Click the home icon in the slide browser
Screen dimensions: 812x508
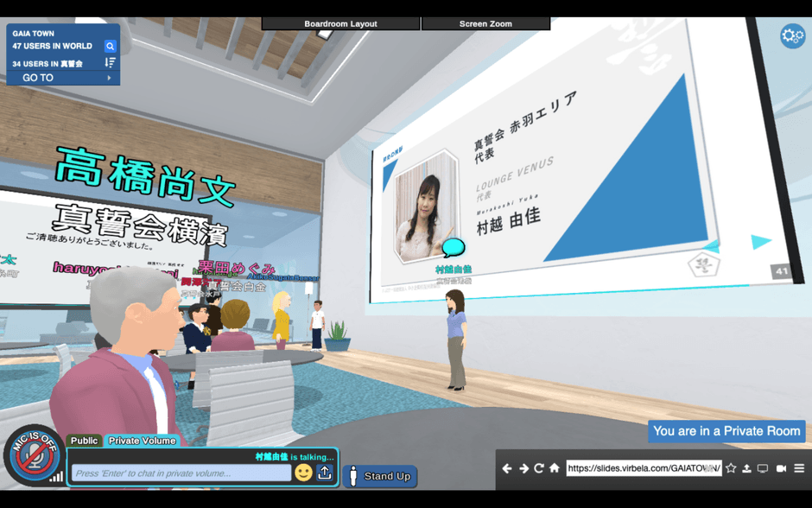click(554, 468)
